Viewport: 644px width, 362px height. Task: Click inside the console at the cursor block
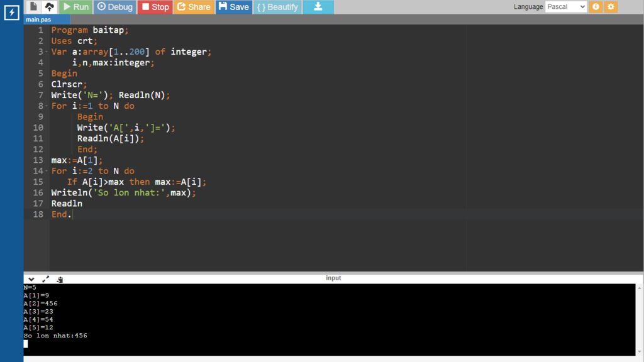tap(25, 344)
